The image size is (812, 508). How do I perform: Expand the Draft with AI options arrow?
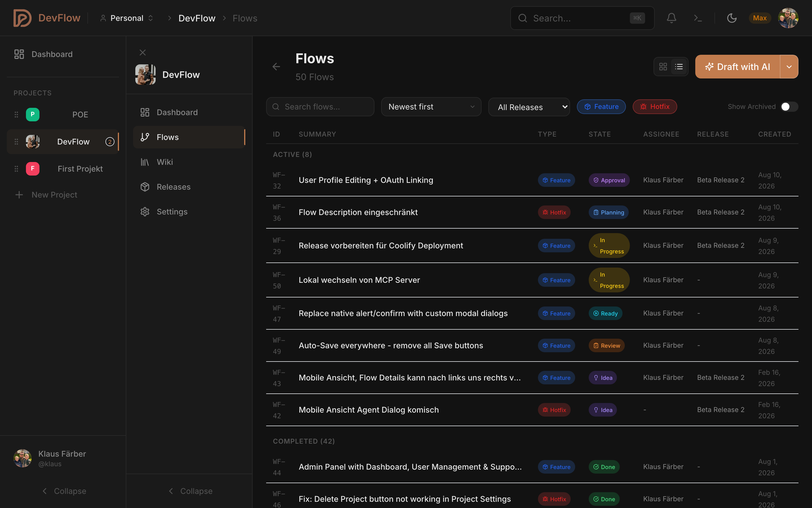click(789, 67)
